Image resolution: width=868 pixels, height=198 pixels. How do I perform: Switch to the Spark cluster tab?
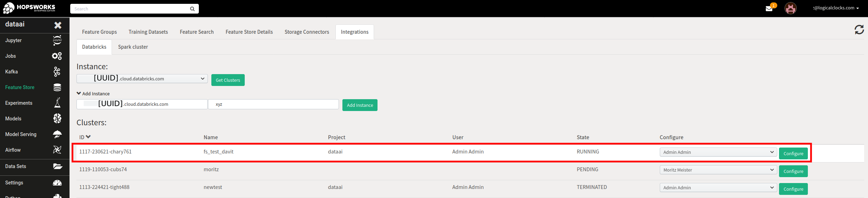(133, 47)
